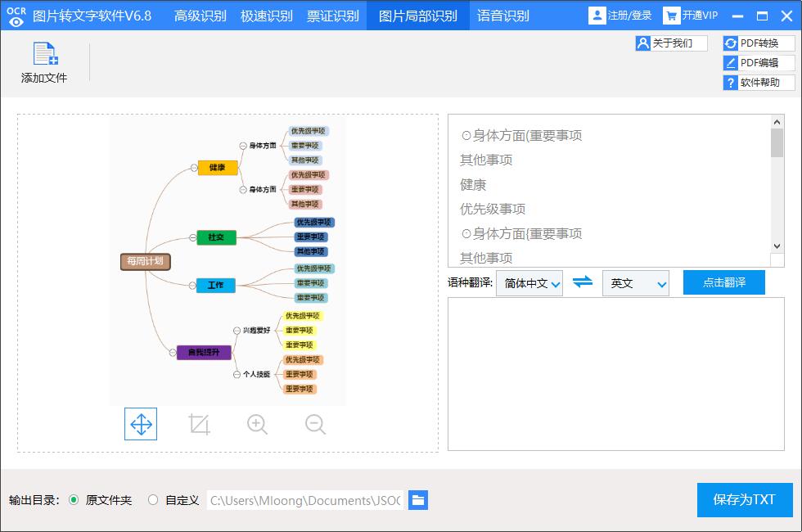This screenshot has height=532, width=802.
Task: Click inside the empty translation result box
Action: pos(615,374)
